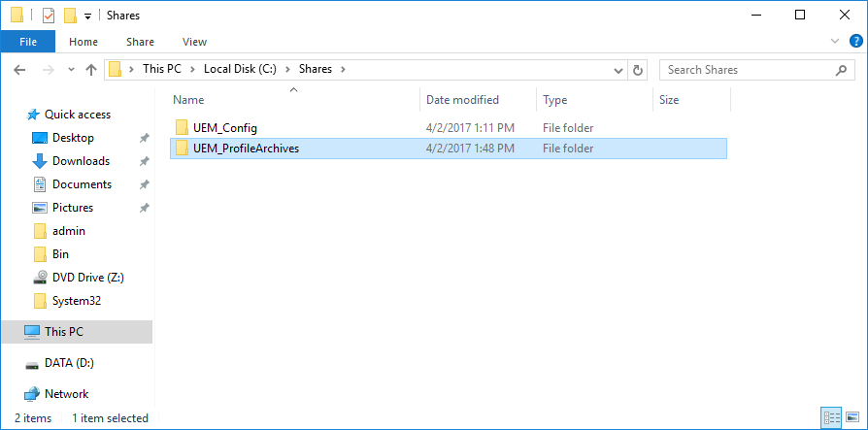Select the DVD Drive (Z:) item
This screenshot has width=868, height=430.
coord(87,278)
